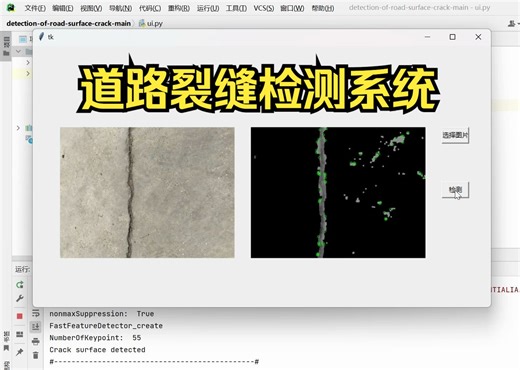Open the 导航(N) menu
The image size is (520, 370).
click(x=120, y=8)
